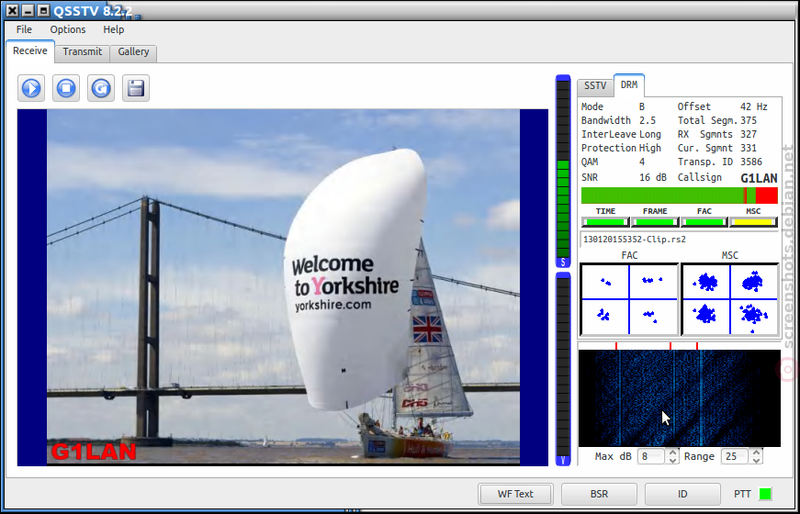Click the S signal level meter

click(x=563, y=171)
